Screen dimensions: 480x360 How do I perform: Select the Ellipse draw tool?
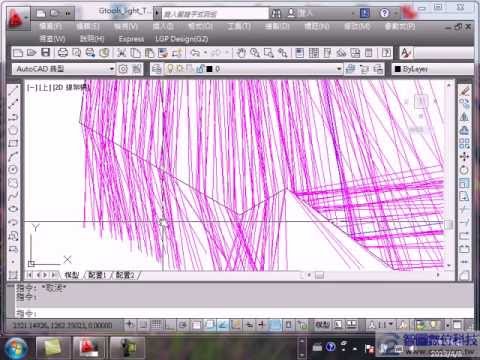(x=13, y=209)
